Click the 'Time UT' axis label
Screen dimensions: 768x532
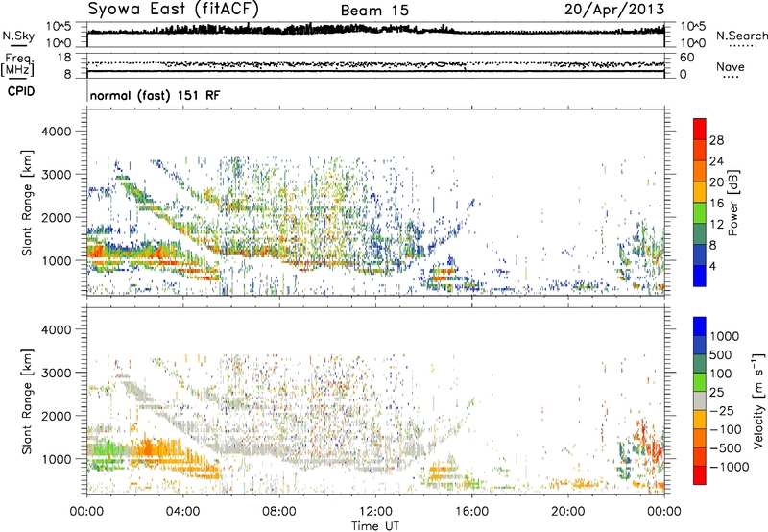[375, 526]
